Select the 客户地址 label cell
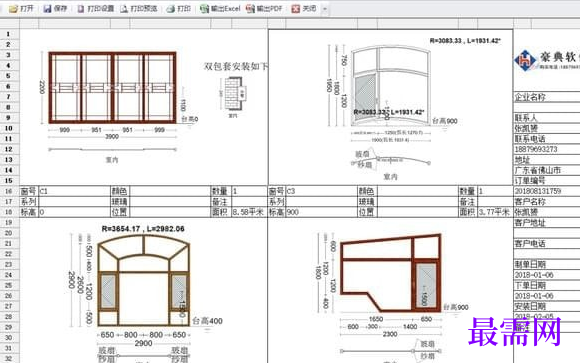The height and width of the screenshot is (363, 580). pos(547,223)
